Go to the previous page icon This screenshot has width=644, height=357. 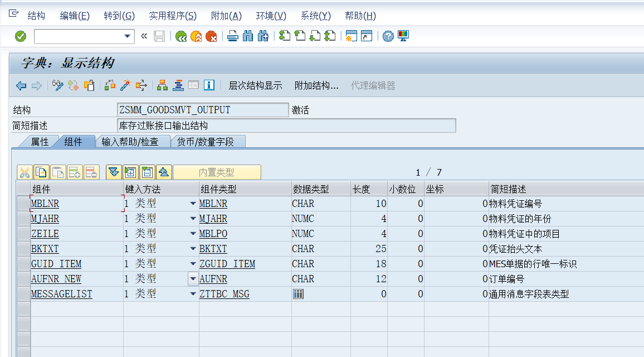[x=300, y=36]
